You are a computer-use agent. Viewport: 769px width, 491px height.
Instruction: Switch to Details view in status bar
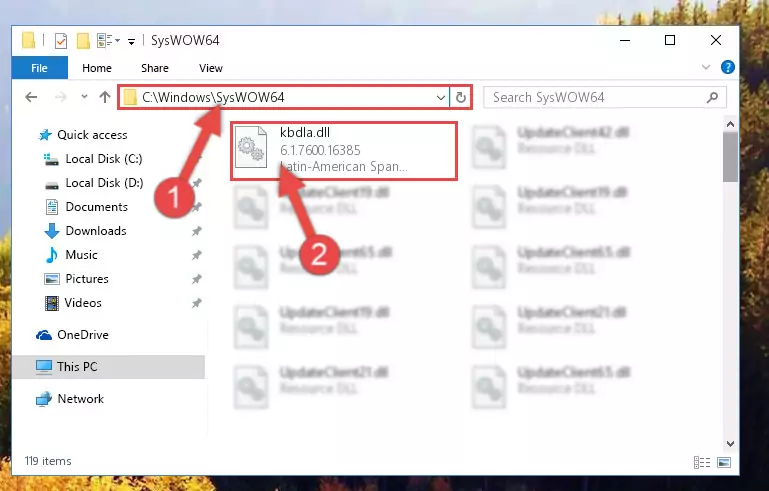702,462
